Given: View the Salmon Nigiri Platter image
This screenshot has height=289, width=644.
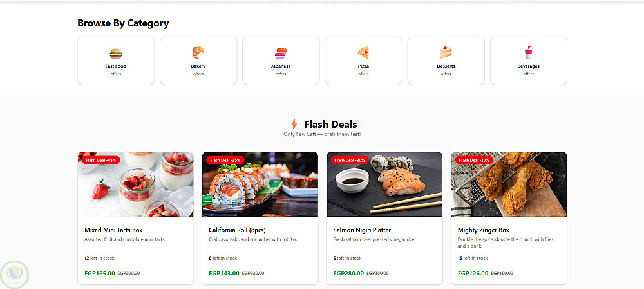Looking at the screenshot, I should pyautogui.click(x=384, y=184).
